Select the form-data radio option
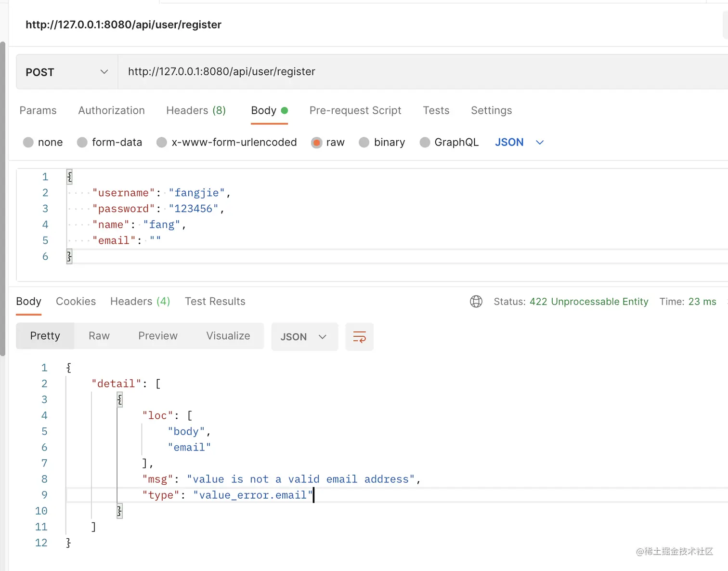Viewport: 728px width, 571px height. (x=82, y=142)
